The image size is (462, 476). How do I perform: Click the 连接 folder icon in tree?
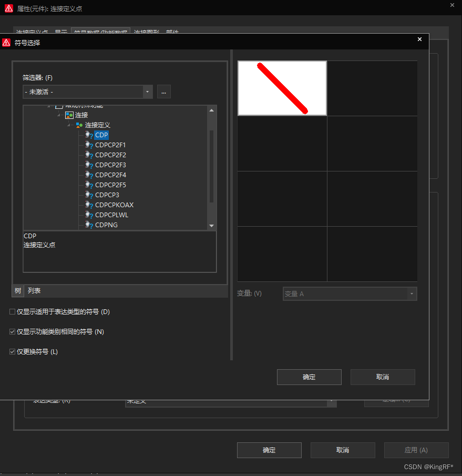pos(69,115)
